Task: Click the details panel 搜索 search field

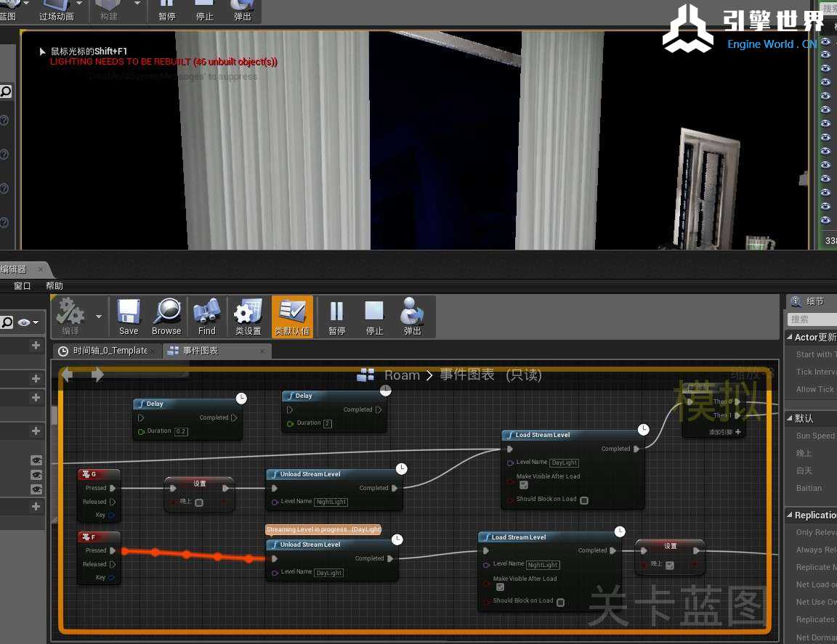Action: click(812, 319)
